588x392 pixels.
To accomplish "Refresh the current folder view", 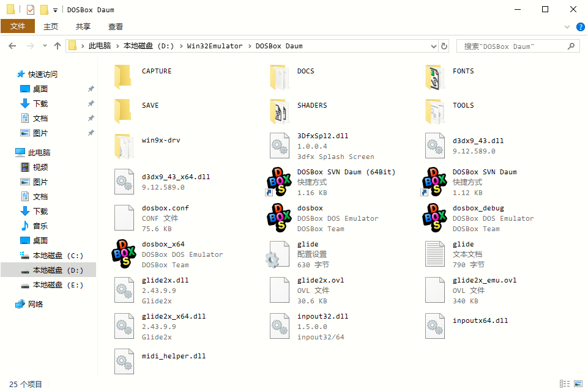I will 444,46.
